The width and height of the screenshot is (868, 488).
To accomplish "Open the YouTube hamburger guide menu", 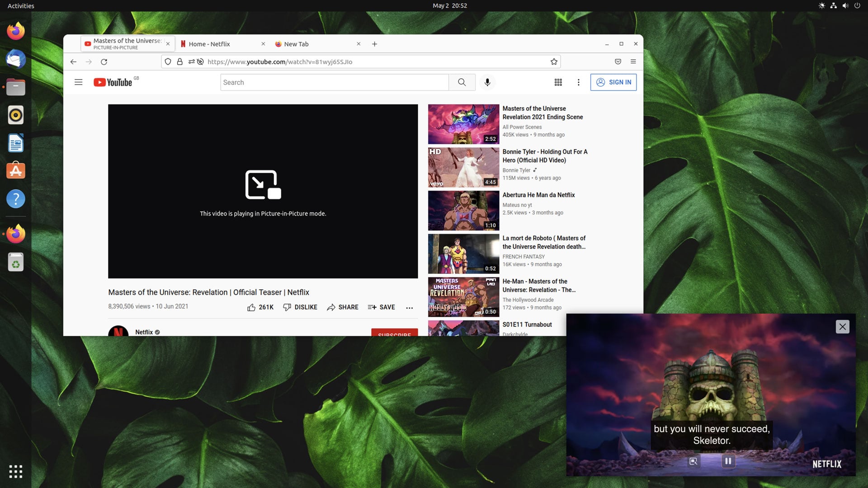I will pos(78,82).
